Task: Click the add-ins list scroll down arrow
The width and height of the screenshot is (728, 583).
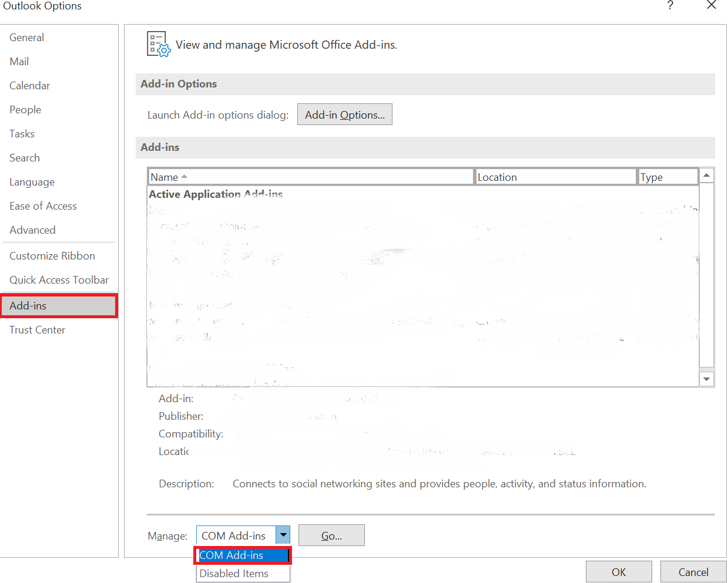Action: tap(706, 379)
